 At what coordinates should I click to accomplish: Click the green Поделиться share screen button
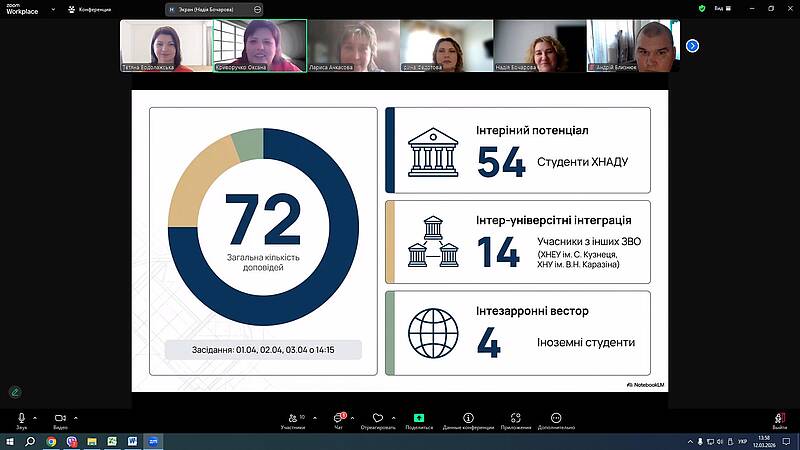click(x=419, y=418)
